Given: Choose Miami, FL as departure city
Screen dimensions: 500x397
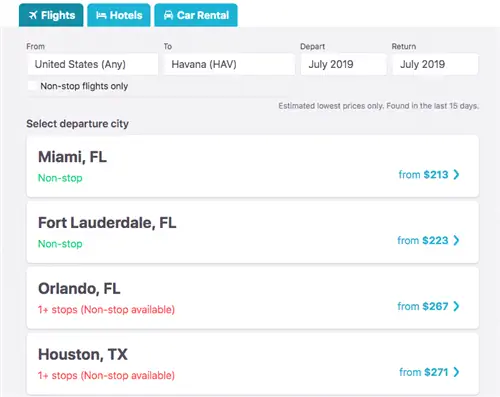Looking at the screenshot, I should click(x=253, y=166).
